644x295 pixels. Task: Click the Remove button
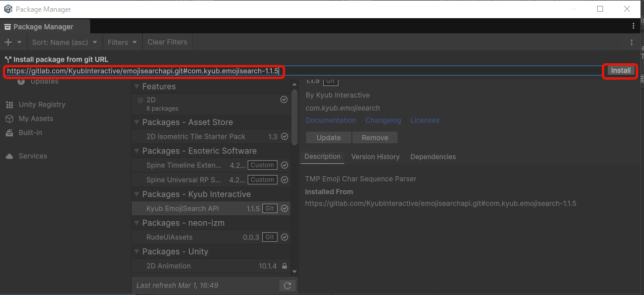[x=375, y=138]
